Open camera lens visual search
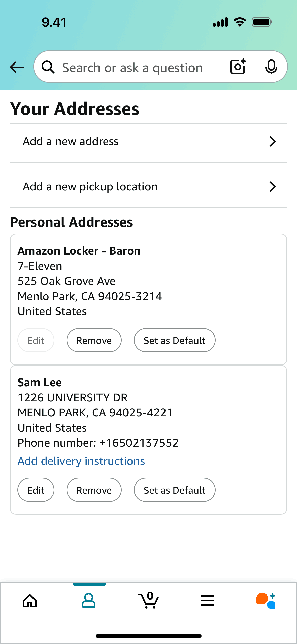 pos(238,67)
